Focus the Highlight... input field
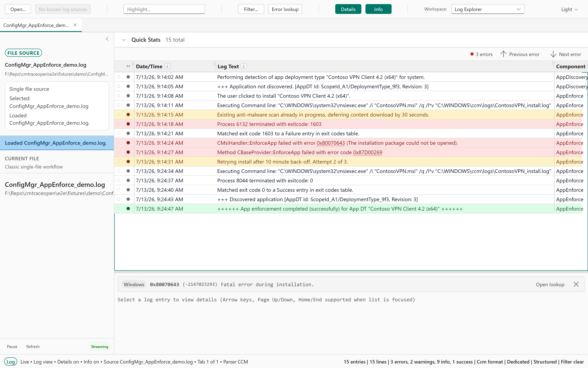 tap(164, 9)
